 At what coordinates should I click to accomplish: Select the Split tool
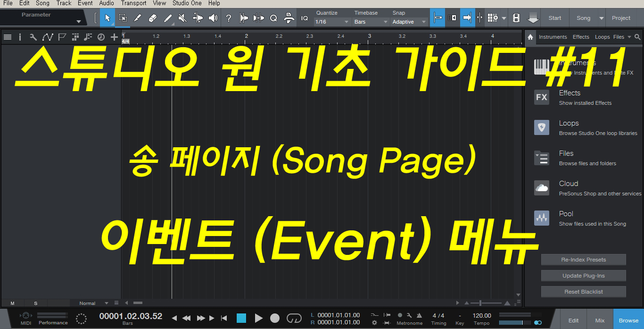tap(138, 18)
